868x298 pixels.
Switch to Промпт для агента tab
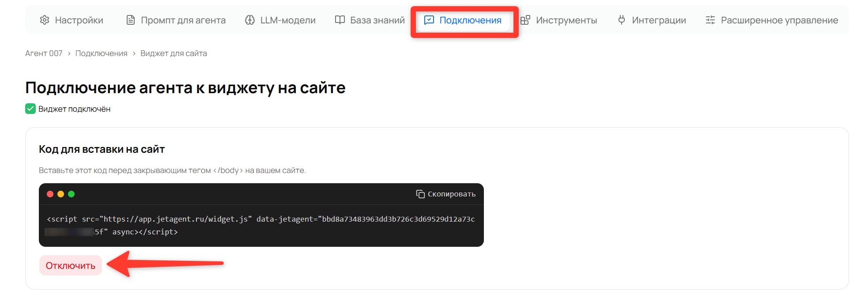tap(176, 20)
